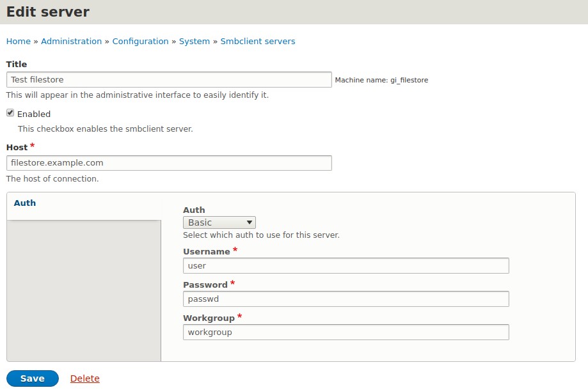The image size is (588, 390).
Task: Click the Edit server page heading
Action: point(48,12)
